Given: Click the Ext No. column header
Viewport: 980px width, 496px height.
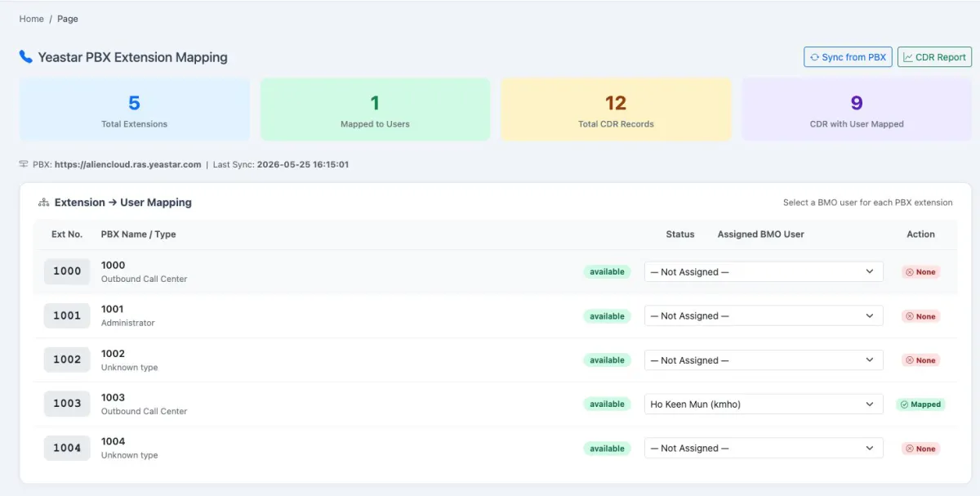Looking at the screenshot, I should [67, 235].
